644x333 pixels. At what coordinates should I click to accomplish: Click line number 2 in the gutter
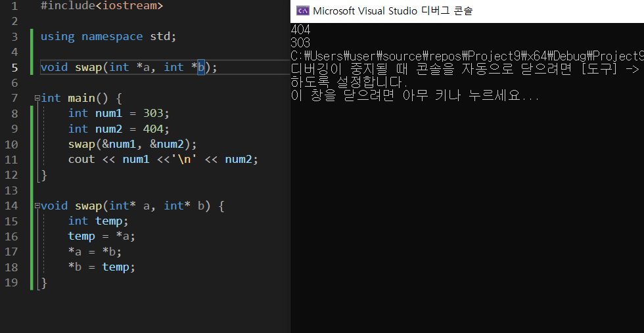[x=14, y=22]
